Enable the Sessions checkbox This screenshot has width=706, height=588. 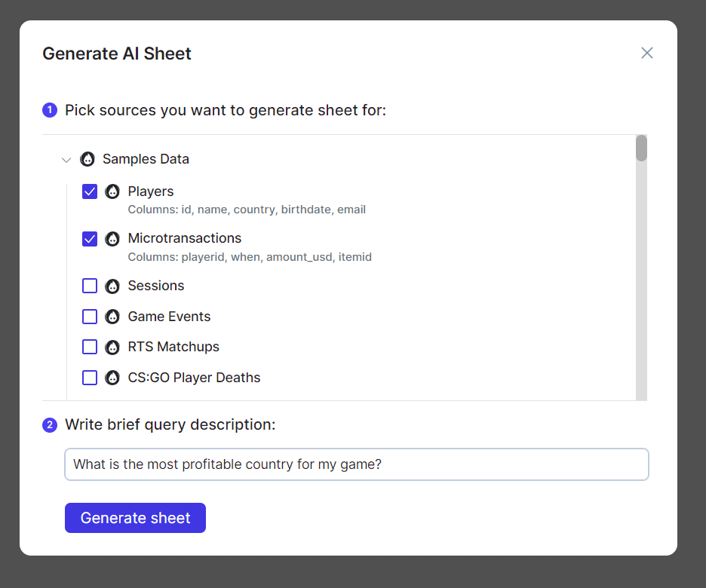pyautogui.click(x=90, y=286)
